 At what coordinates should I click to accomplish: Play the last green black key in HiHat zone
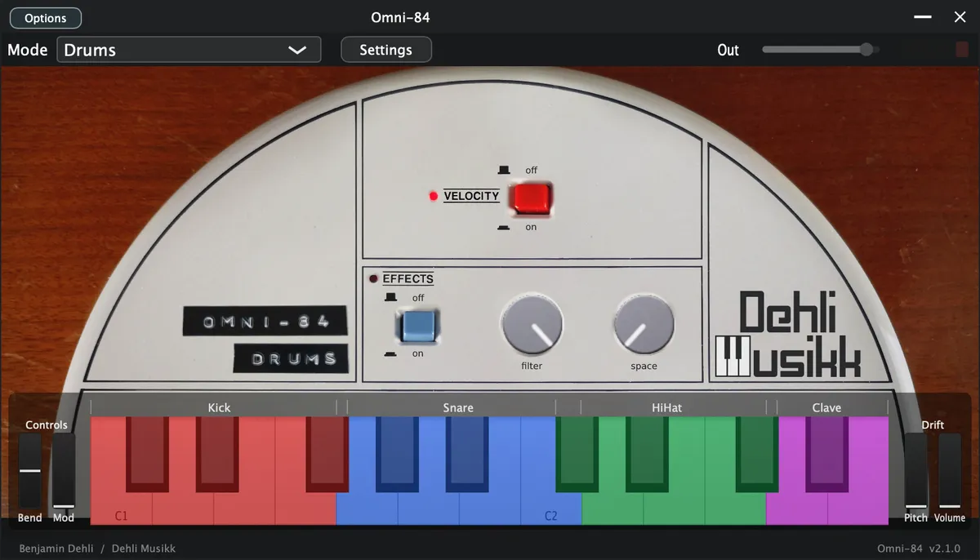pos(757,454)
